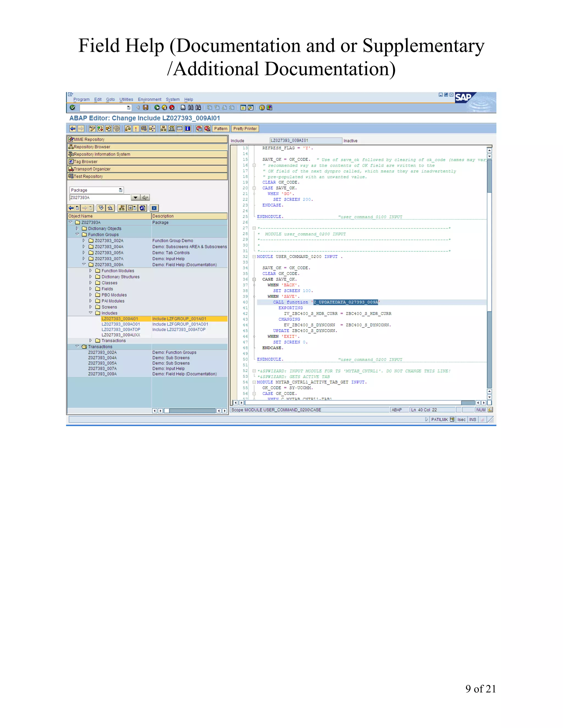This screenshot has width=563, height=728.
Task: Select include LZ027393_009ATOP in tree
Action: [x=121, y=329]
